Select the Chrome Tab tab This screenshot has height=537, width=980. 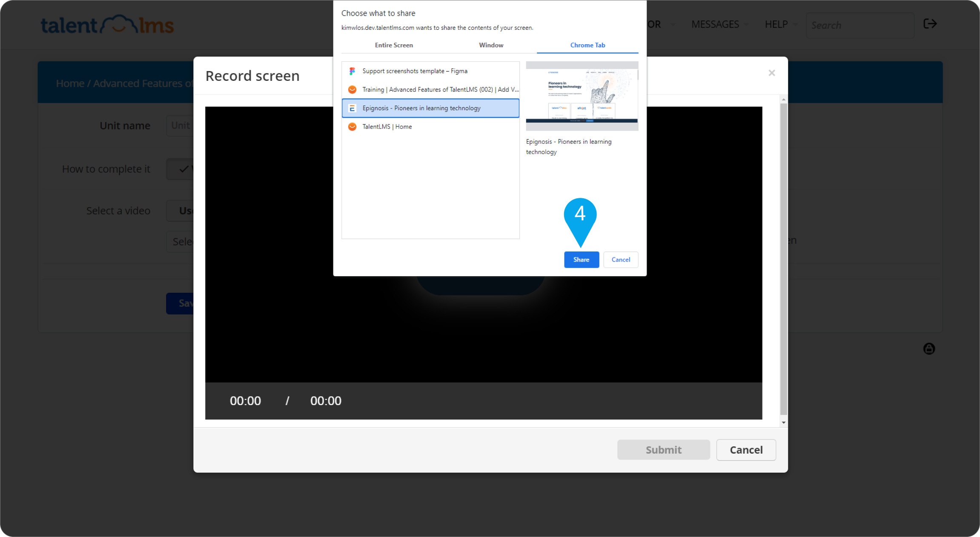[x=587, y=45]
